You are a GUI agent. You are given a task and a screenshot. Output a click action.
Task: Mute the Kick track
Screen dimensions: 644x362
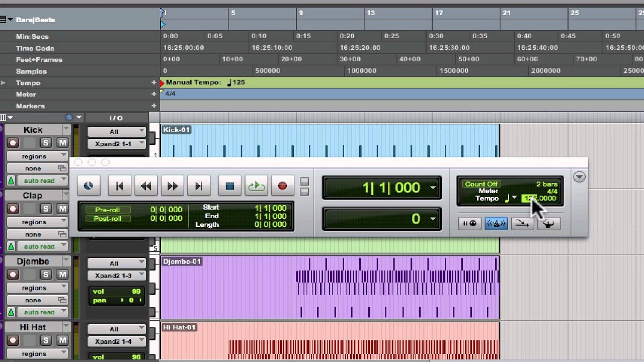click(62, 143)
